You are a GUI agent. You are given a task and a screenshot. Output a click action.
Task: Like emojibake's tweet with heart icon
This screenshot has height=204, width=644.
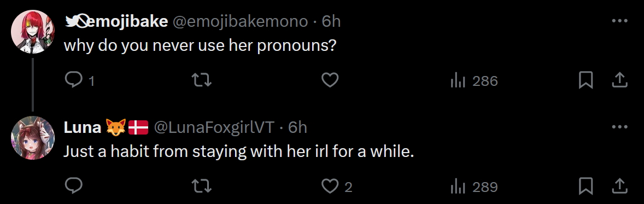[330, 80]
